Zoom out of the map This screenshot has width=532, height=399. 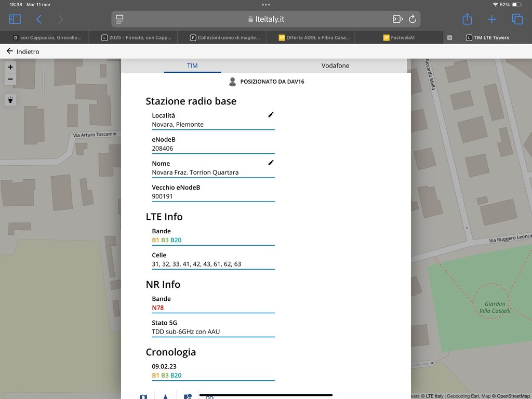point(10,79)
